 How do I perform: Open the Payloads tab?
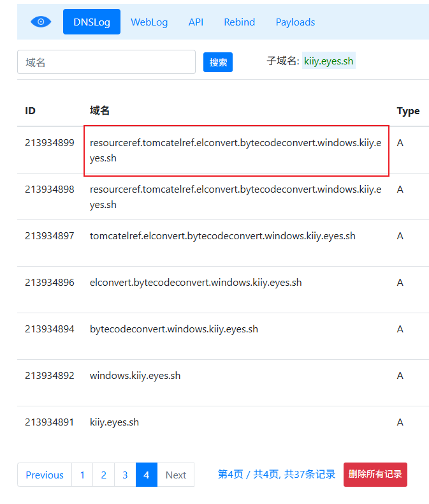click(x=295, y=22)
